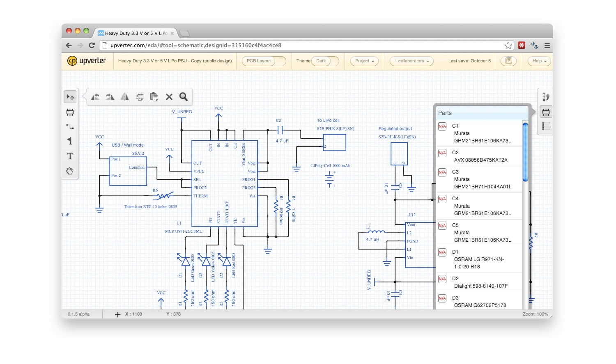Pick the Text tool
Image resolution: width=616 pixels, height=364 pixels.
click(x=70, y=156)
